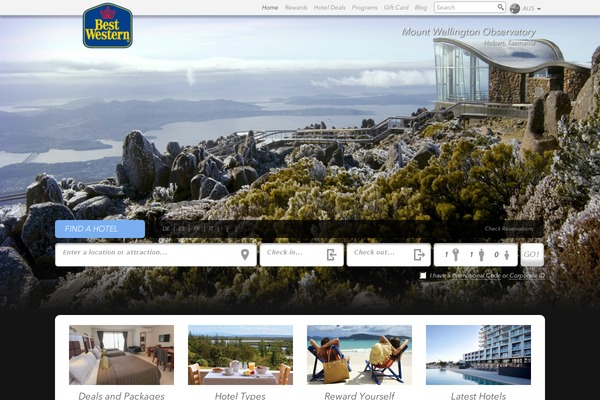Click the Best Western logo
This screenshot has height=400, width=600.
108,26
